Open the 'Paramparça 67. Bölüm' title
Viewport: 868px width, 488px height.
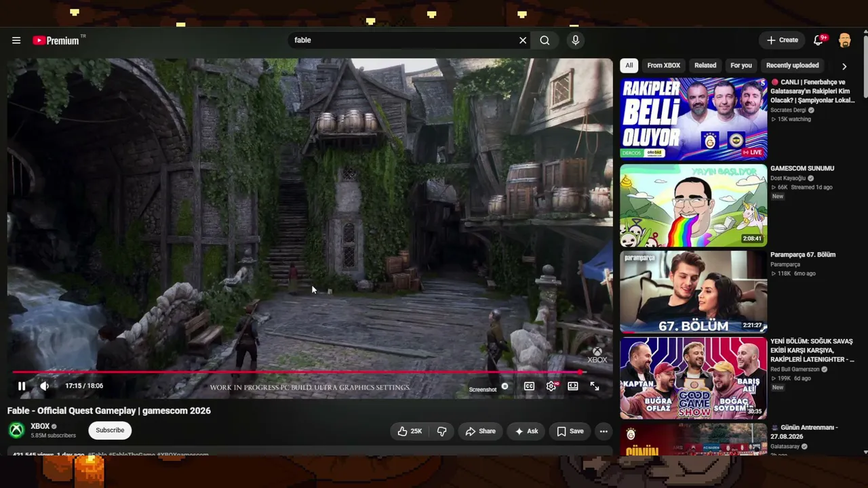pyautogui.click(x=803, y=255)
